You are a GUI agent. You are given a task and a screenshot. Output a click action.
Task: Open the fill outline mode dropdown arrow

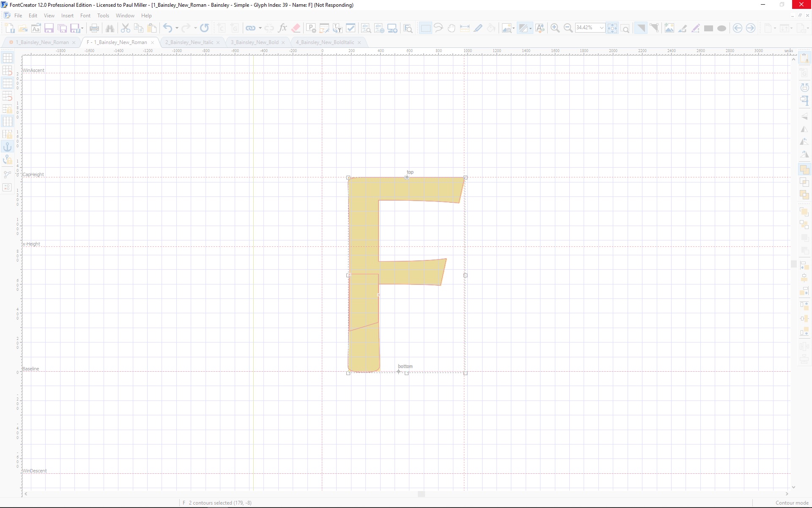coord(530,28)
